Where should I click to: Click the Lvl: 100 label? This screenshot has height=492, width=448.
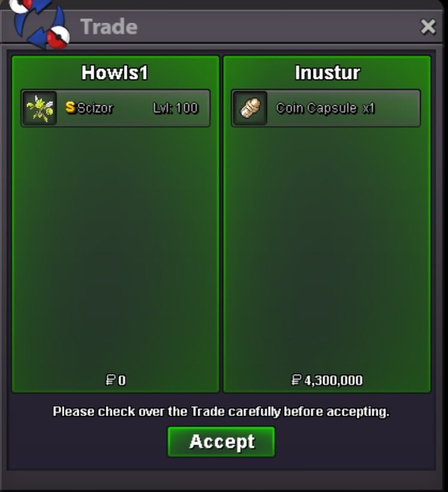pyautogui.click(x=176, y=108)
